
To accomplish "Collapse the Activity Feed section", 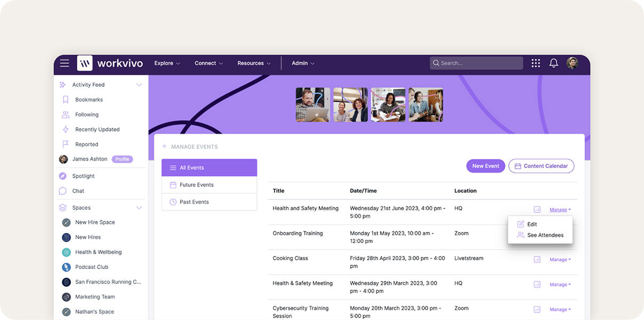I will pyautogui.click(x=139, y=84).
